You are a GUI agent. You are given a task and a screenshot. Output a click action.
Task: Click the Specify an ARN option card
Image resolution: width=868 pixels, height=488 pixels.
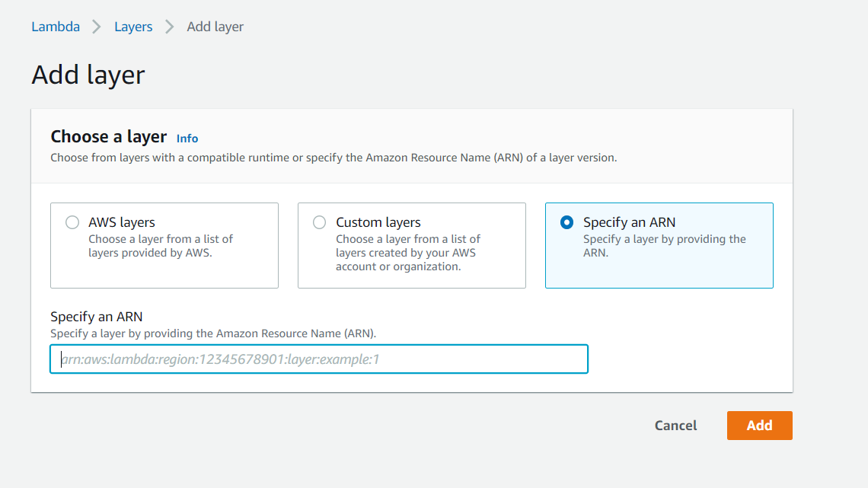point(659,245)
